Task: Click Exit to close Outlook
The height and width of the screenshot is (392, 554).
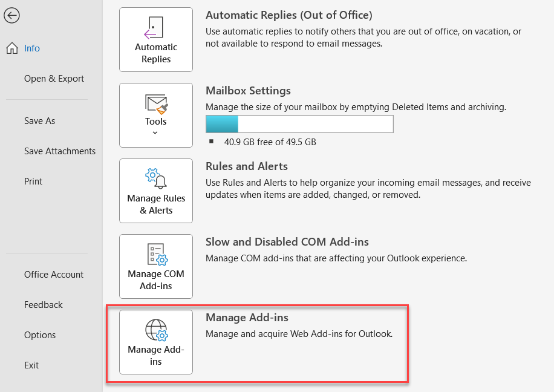Action: [x=31, y=365]
